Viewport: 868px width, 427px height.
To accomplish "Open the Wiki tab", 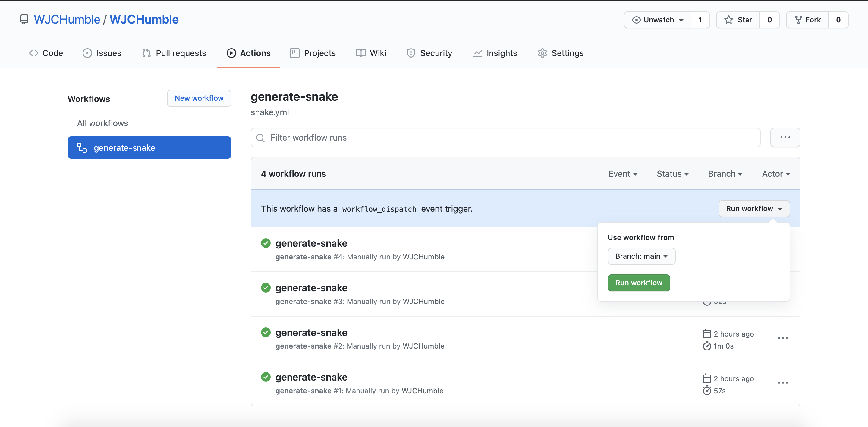I will [371, 53].
